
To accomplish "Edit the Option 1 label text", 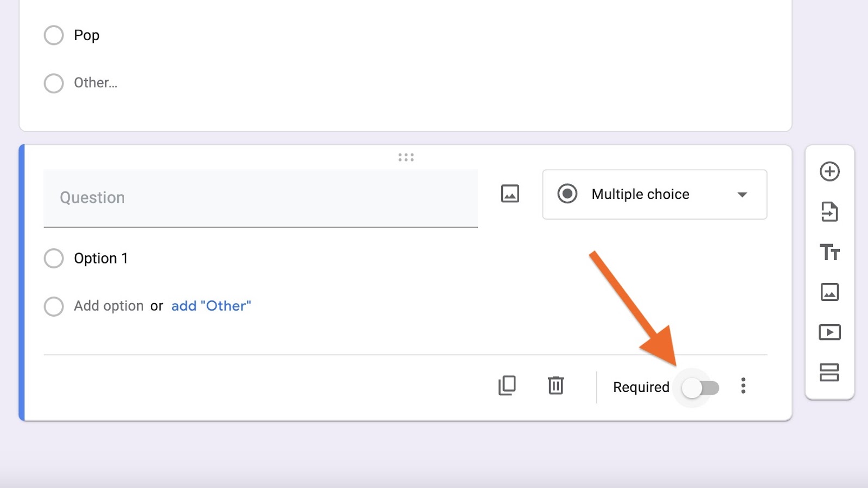I will tap(101, 258).
